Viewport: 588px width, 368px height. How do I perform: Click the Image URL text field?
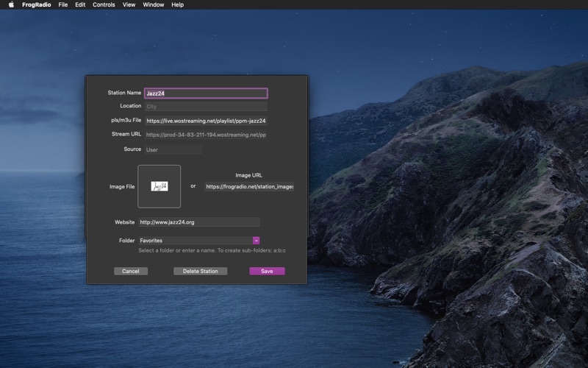pos(249,186)
